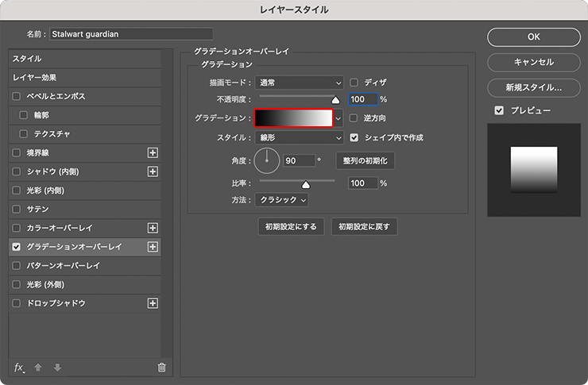
Task: Click the 整列の初期化 button
Action: pos(365,160)
